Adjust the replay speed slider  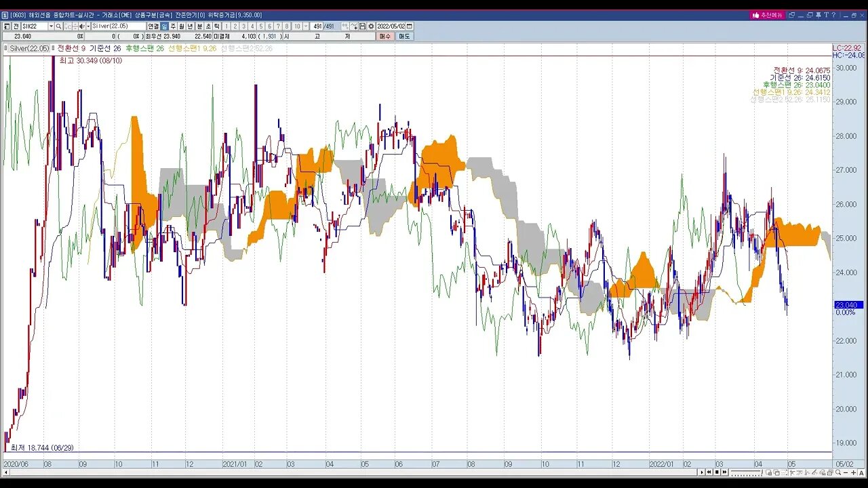click(746, 472)
